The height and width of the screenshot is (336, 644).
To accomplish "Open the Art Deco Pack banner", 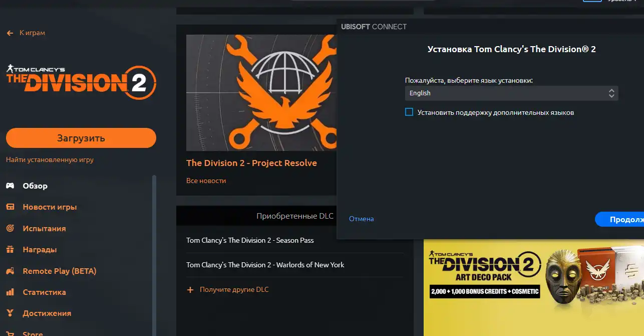I will point(534,287).
